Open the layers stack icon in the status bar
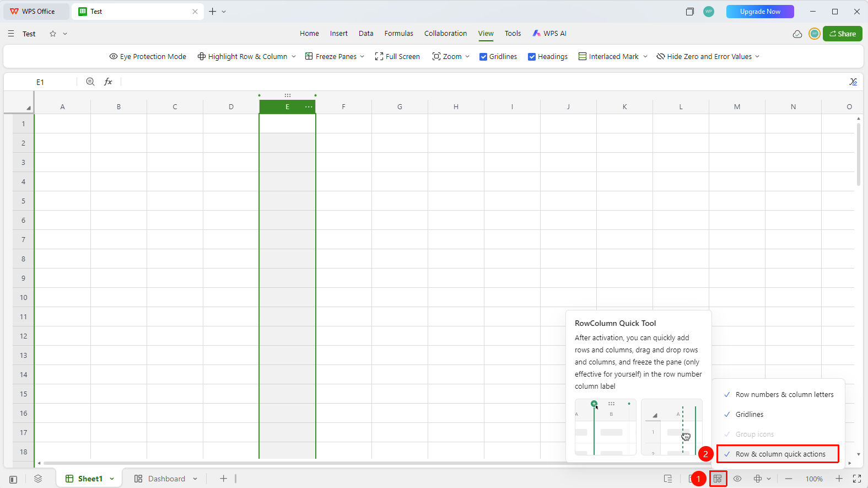Screen dimensions: 868x488 [x=38, y=479]
